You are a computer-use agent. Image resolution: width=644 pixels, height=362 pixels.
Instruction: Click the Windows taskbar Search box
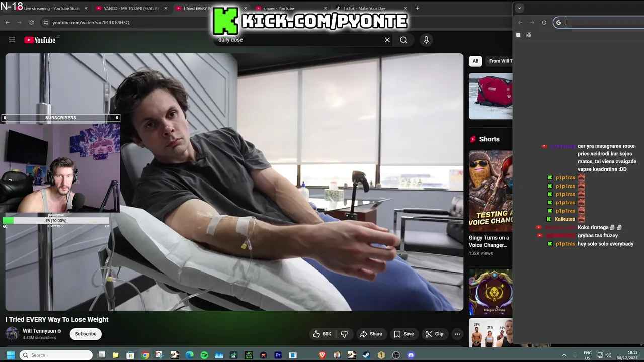pyautogui.click(x=56, y=355)
